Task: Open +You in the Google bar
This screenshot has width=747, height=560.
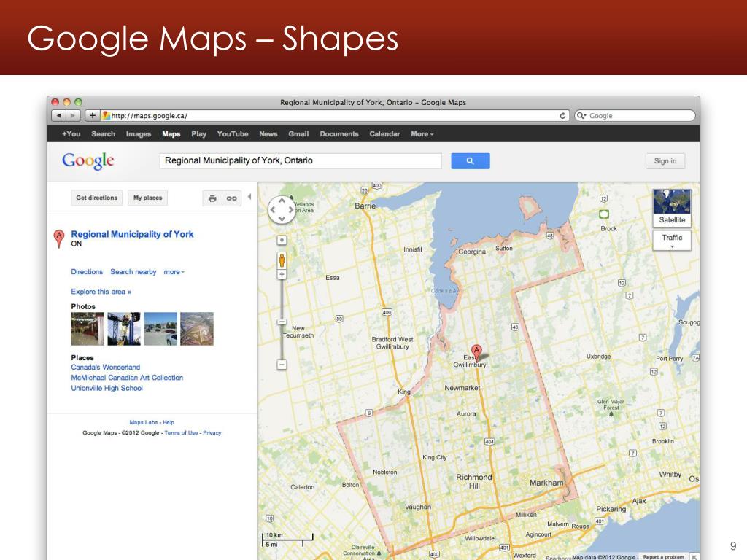Action: pos(71,134)
